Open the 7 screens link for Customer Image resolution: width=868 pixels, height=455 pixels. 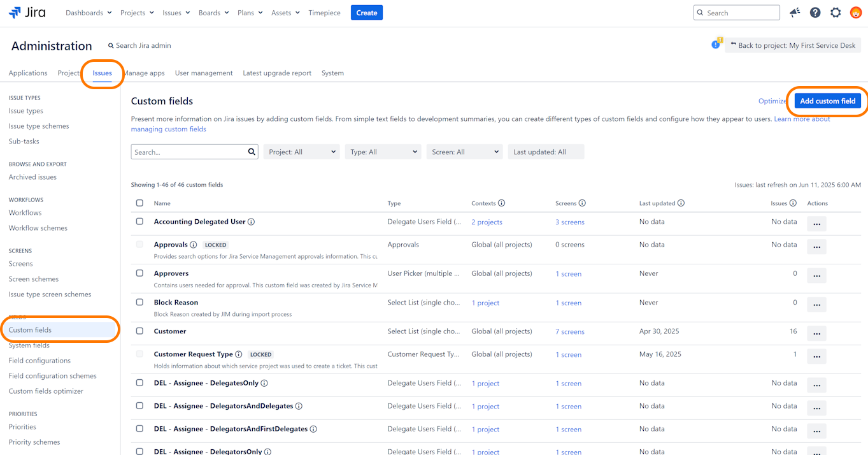pyautogui.click(x=569, y=332)
